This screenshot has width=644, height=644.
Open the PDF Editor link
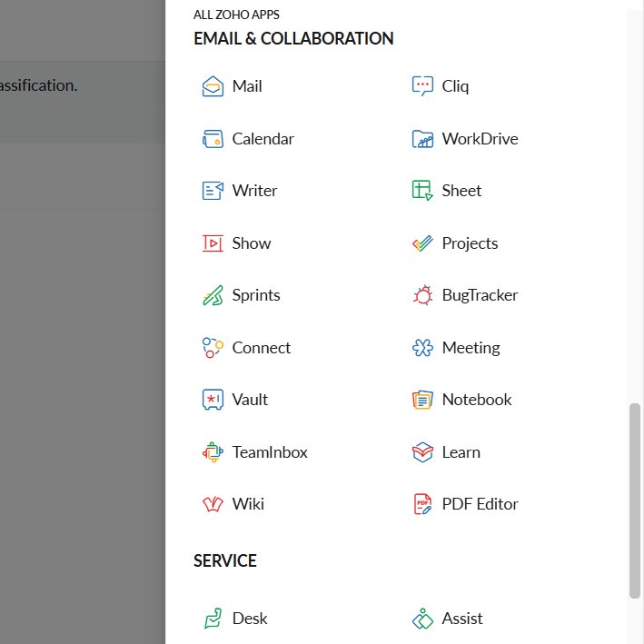point(480,504)
